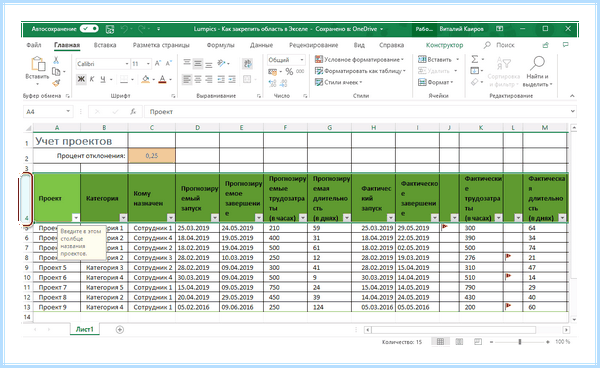Click the increase indent icon

click(x=232, y=79)
